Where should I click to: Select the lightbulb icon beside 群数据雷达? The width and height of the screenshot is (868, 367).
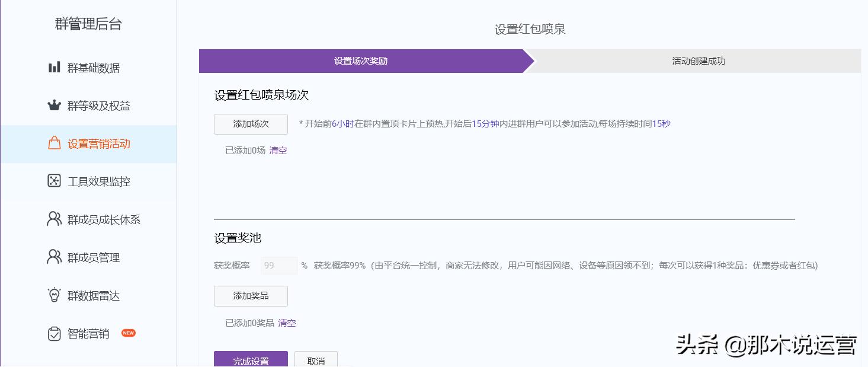tap(54, 295)
